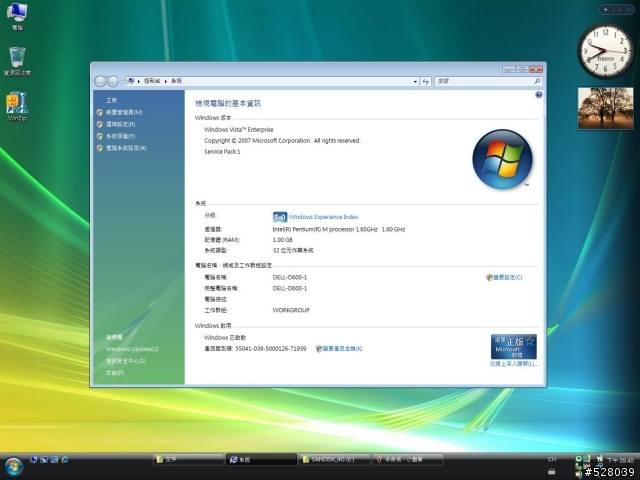Viewport: 640px width, 480px height.
Task: Click the search magnifier icon
Action: (537, 81)
